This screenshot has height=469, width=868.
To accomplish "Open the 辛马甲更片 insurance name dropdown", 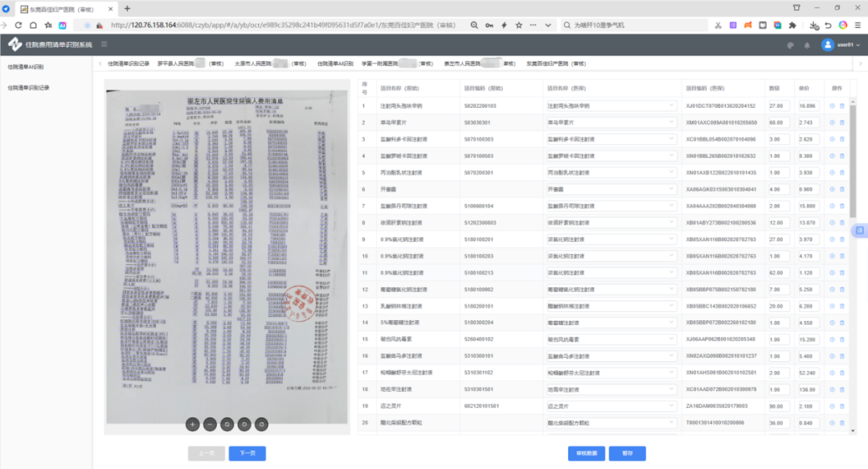I will pos(672,122).
